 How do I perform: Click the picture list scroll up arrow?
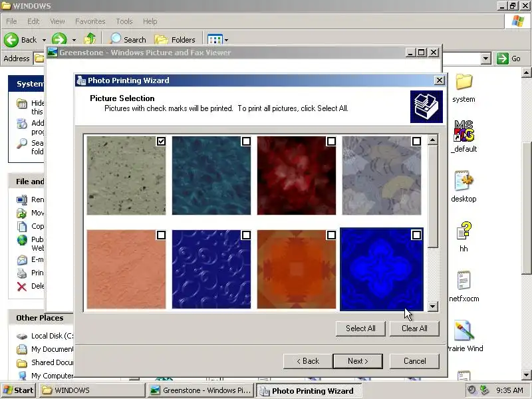pos(433,140)
